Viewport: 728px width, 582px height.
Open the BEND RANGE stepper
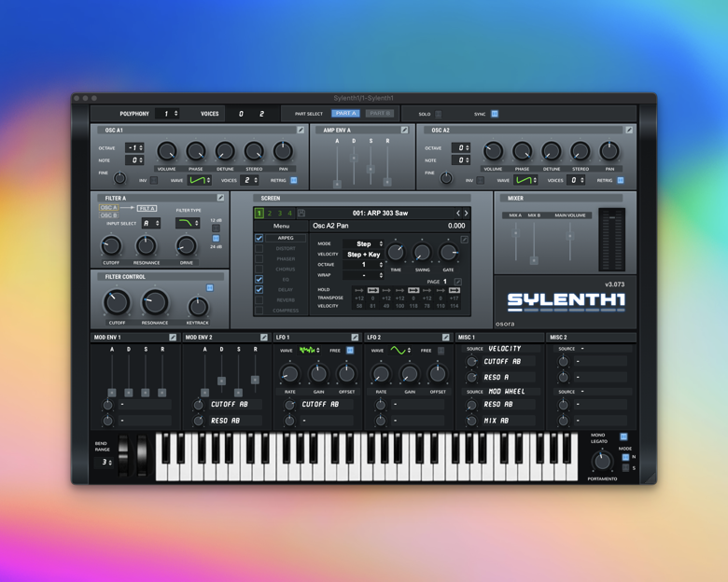point(105,463)
